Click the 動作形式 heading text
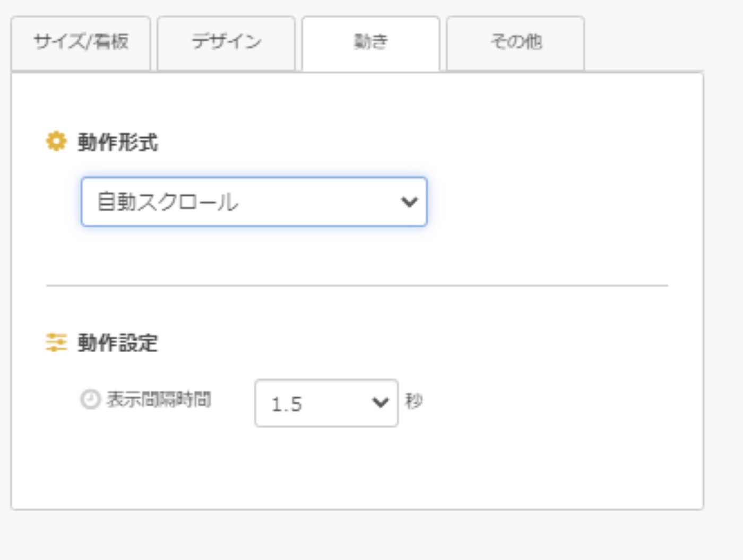Image resolution: width=743 pixels, height=560 pixels. pos(118,142)
